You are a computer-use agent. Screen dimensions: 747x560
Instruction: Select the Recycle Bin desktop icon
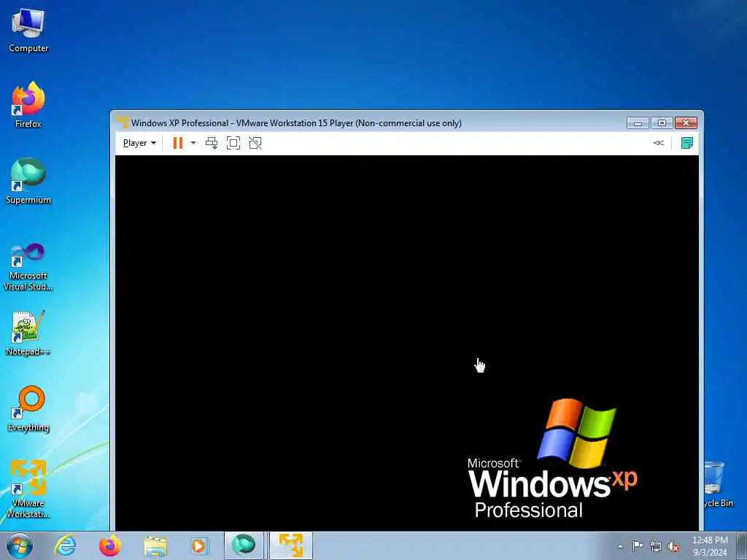click(717, 484)
